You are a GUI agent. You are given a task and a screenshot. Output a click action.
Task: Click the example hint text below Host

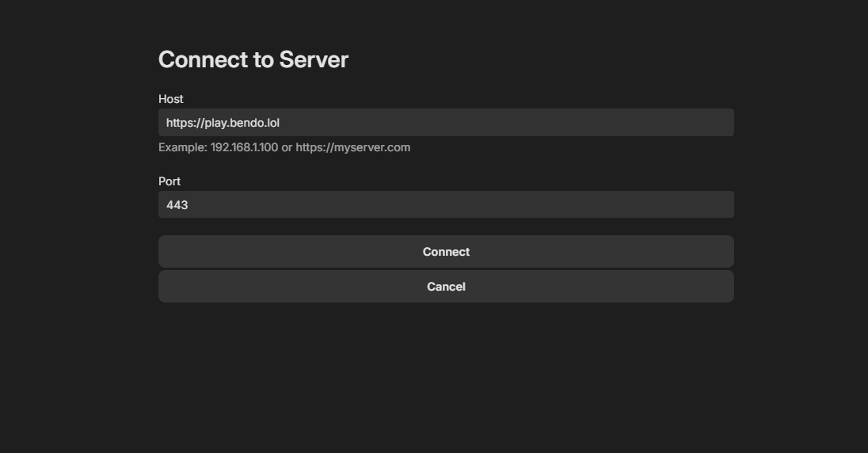click(x=284, y=147)
